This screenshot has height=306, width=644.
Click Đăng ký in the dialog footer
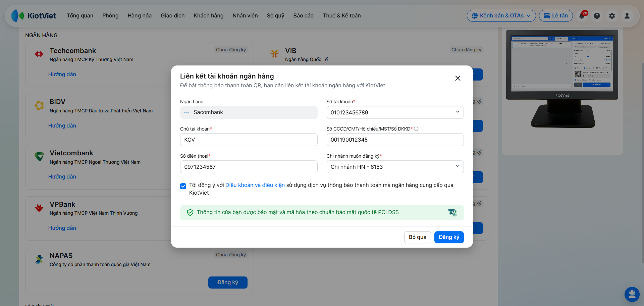449,237
